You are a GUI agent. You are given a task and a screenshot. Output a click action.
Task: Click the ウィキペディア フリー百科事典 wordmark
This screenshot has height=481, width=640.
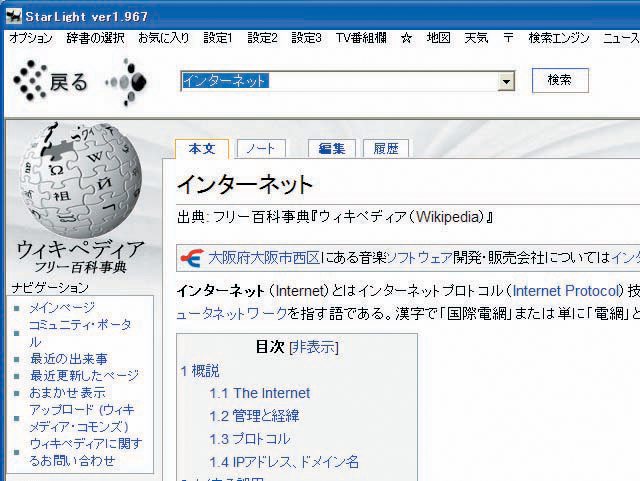tap(80, 257)
